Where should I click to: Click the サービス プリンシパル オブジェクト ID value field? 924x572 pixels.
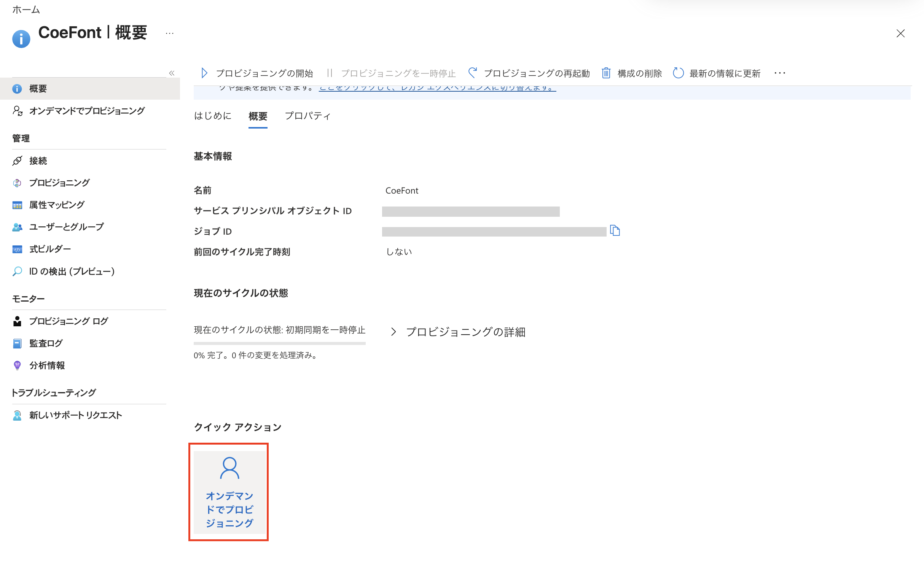pyautogui.click(x=471, y=211)
